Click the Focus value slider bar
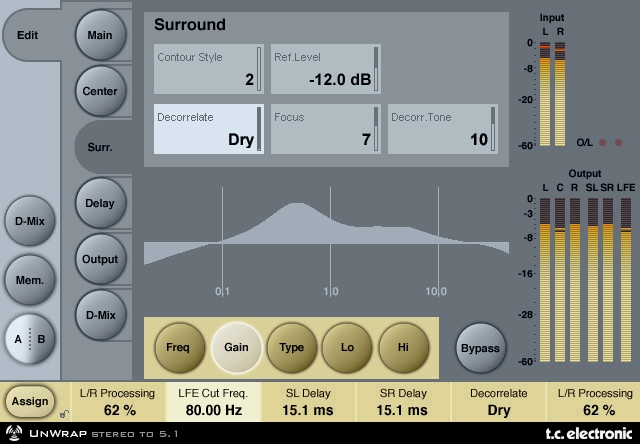640x444 pixels. click(376, 129)
